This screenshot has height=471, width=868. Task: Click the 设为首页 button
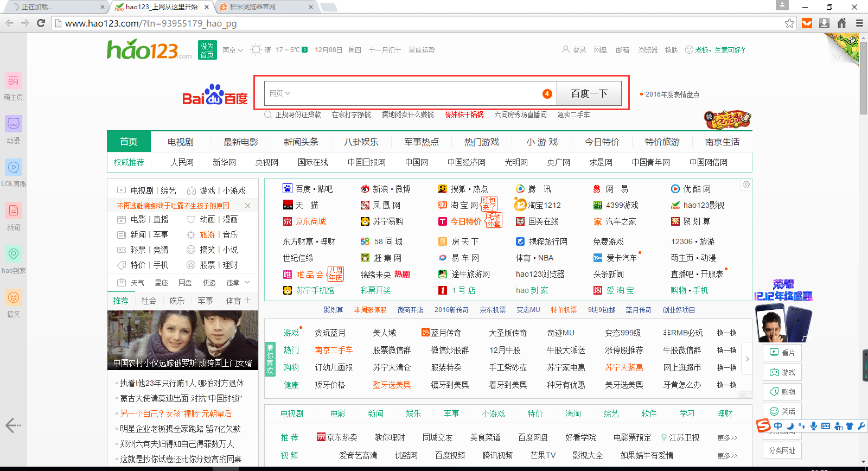tap(207, 50)
